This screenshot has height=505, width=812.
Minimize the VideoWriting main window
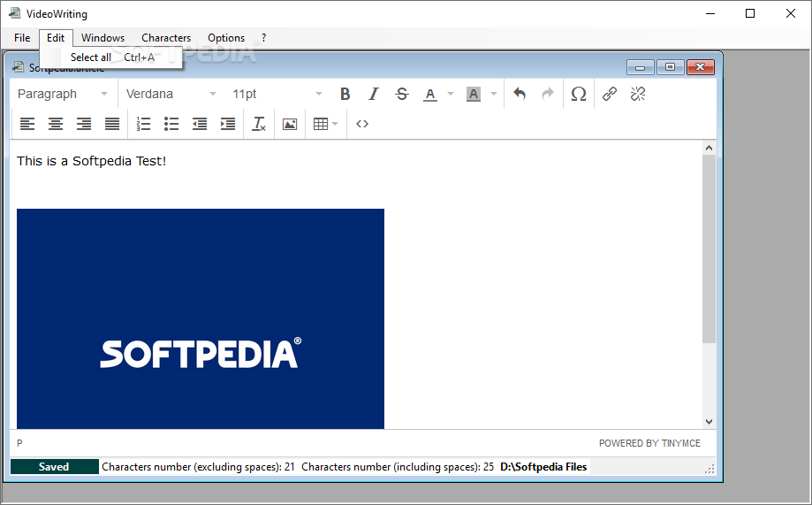pos(710,13)
